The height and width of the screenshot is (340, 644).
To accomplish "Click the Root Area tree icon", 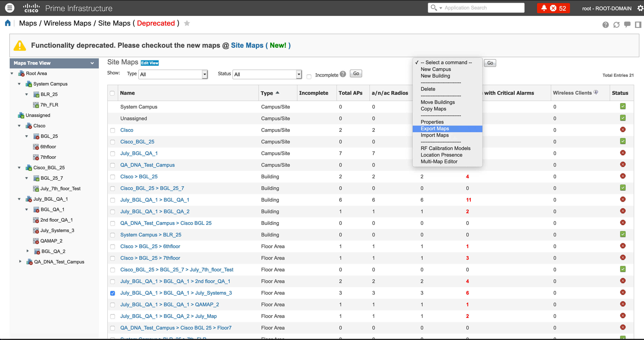I will pyautogui.click(x=21, y=73).
